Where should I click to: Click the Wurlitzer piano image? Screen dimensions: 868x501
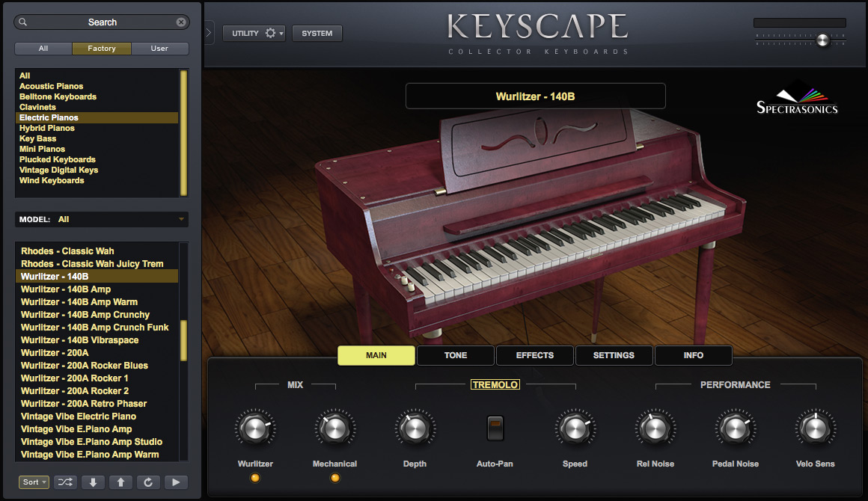click(x=529, y=227)
